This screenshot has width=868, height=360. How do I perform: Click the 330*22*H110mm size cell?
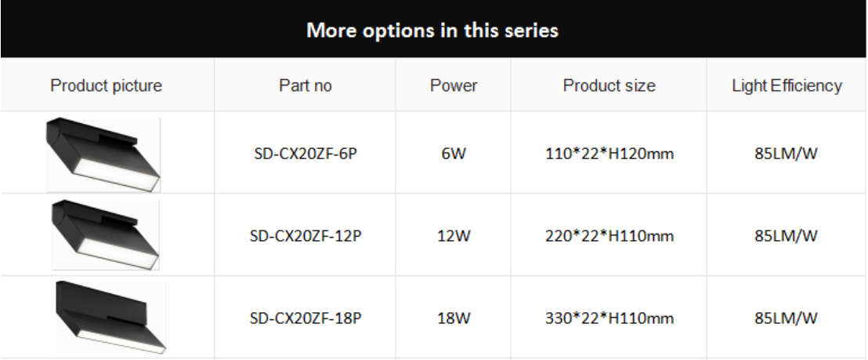(609, 318)
